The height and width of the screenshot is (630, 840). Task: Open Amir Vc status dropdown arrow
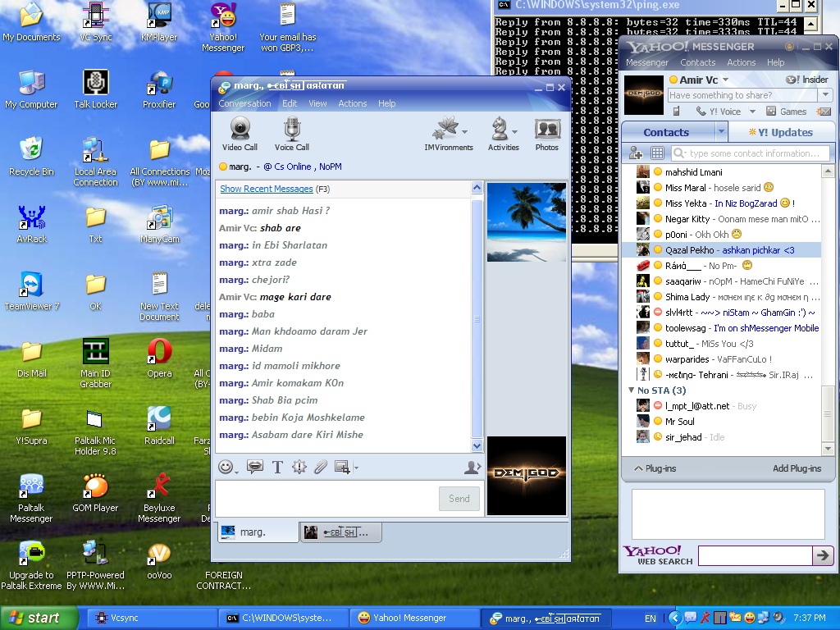coord(725,80)
